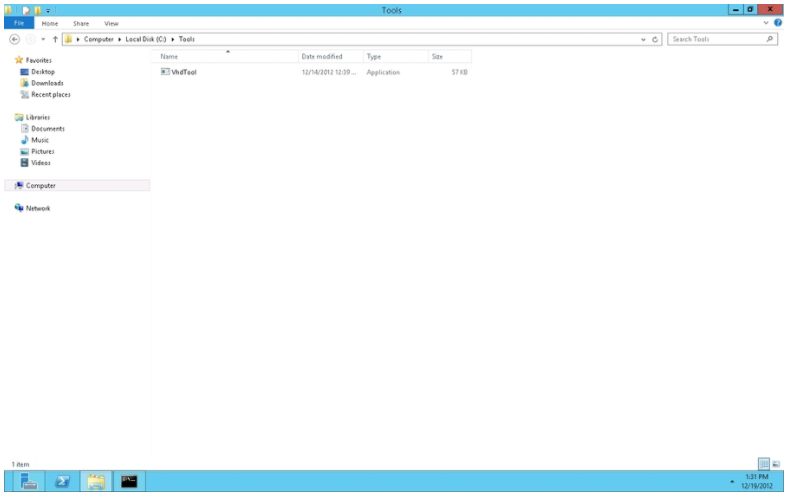790x497 pixels.
Task: Sort files by the Name column
Action: pyautogui.click(x=225, y=56)
